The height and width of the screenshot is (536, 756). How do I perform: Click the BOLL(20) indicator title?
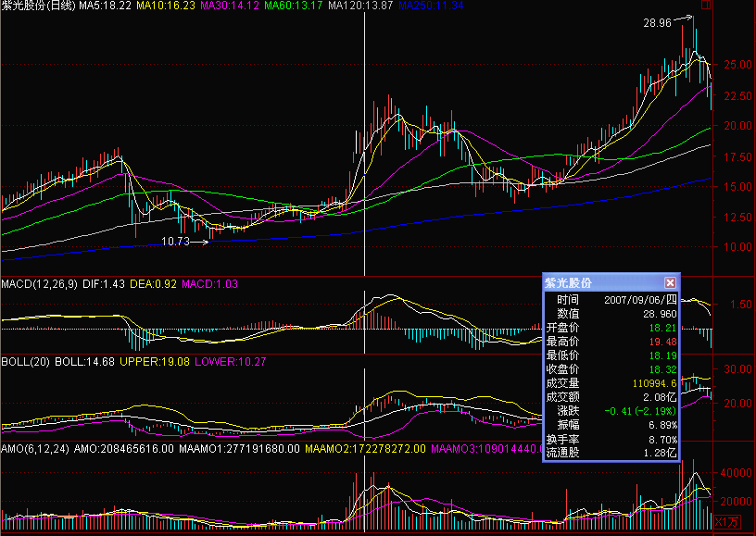25,361
